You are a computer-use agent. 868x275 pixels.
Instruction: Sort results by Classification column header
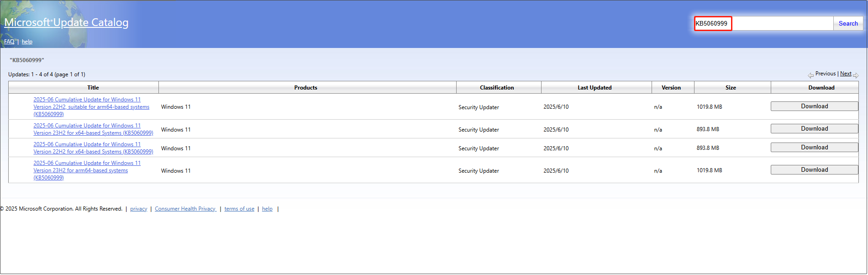(497, 88)
